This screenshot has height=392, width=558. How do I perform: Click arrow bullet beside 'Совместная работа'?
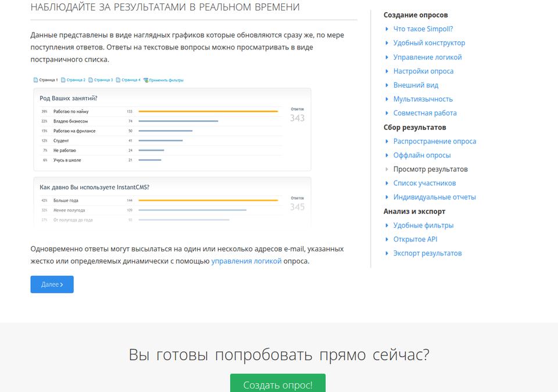[x=387, y=113]
